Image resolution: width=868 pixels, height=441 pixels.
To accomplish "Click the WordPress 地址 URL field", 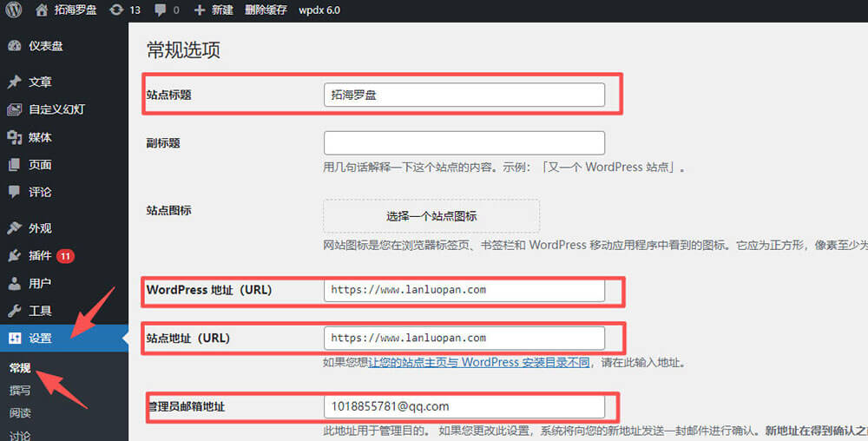I will 464,290.
